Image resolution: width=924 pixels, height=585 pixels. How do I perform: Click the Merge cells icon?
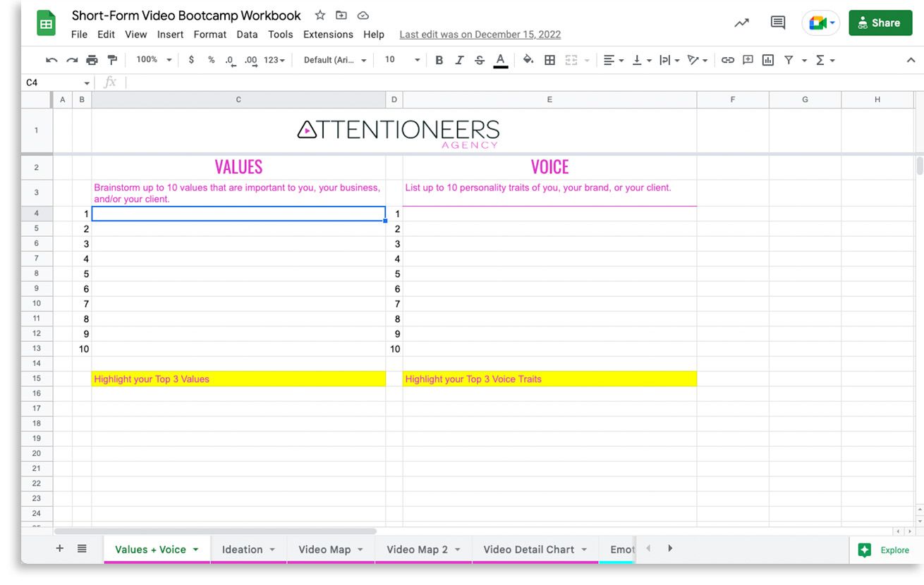click(x=571, y=61)
